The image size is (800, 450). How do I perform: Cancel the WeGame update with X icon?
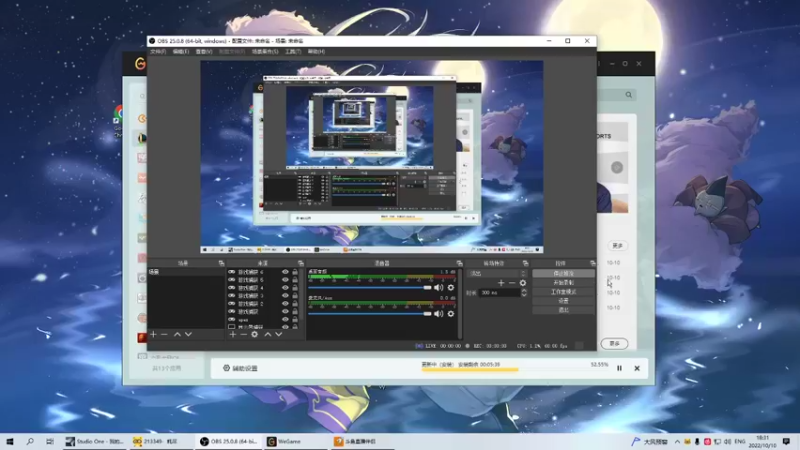click(637, 368)
